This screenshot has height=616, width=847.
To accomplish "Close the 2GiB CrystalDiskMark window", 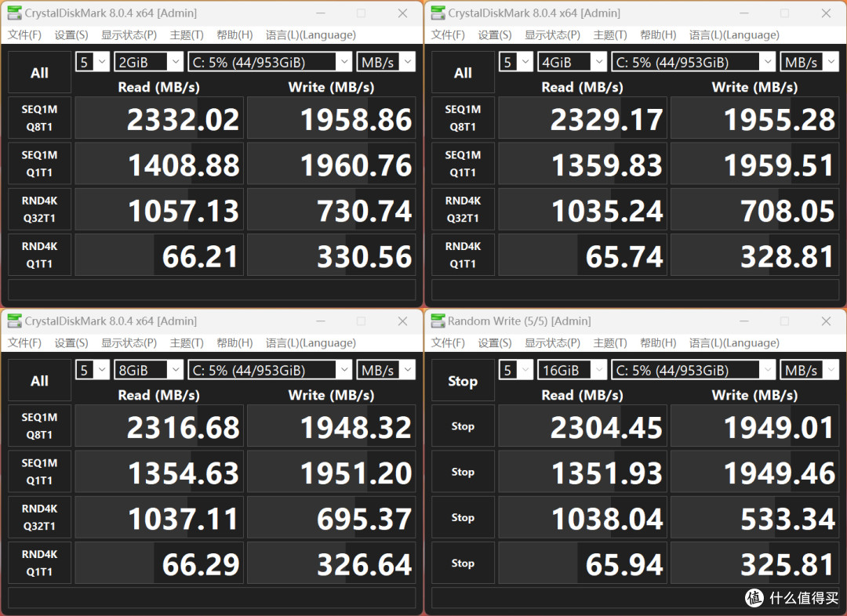I will 402,13.
